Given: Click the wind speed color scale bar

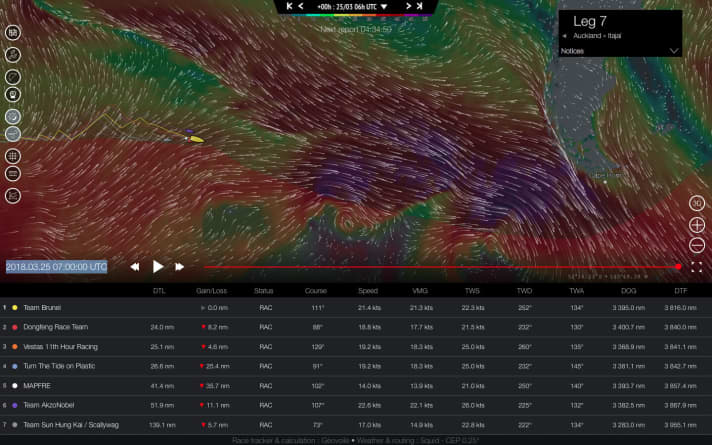Looking at the screenshot, I should (357, 15).
